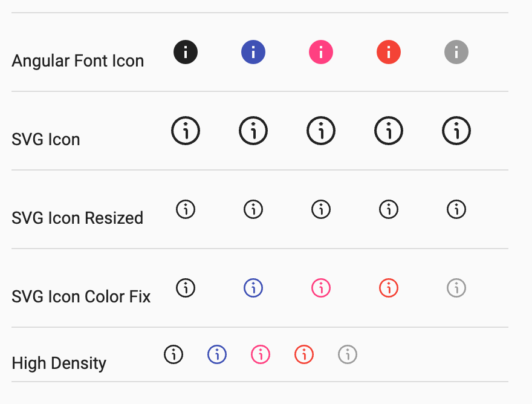
Task: Click the first large SVG Icon info outline
Action: (x=186, y=131)
